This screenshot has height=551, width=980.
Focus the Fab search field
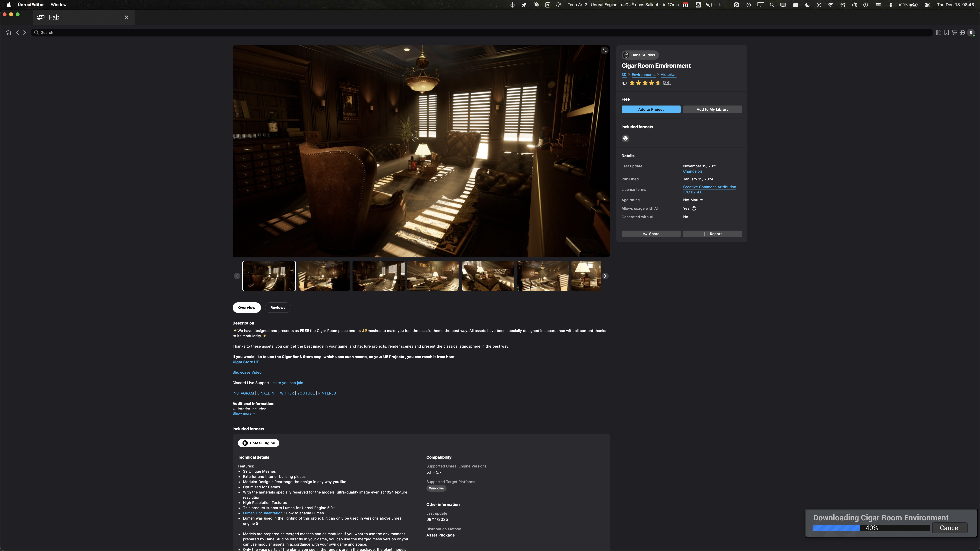482,33
